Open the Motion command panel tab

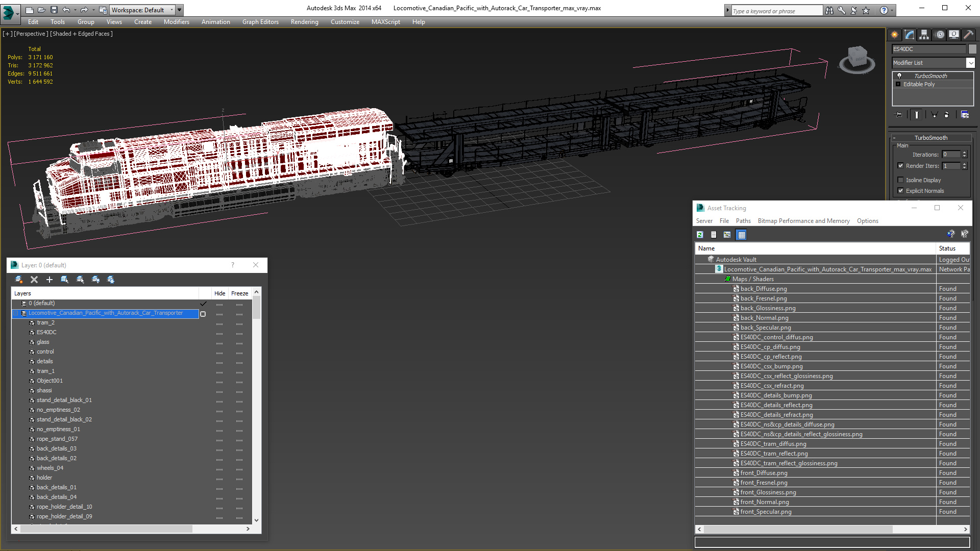coord(940,35)
